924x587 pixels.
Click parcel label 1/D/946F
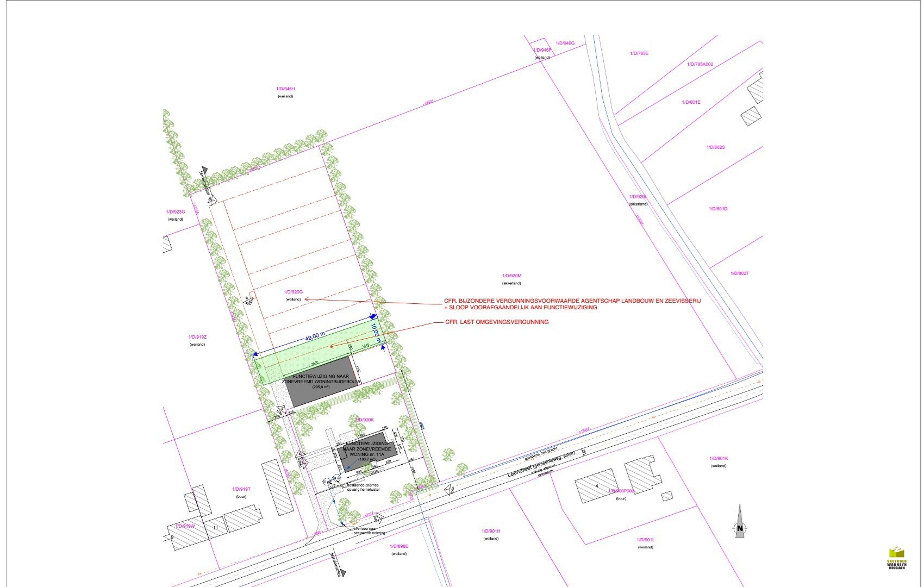point(542,50)
